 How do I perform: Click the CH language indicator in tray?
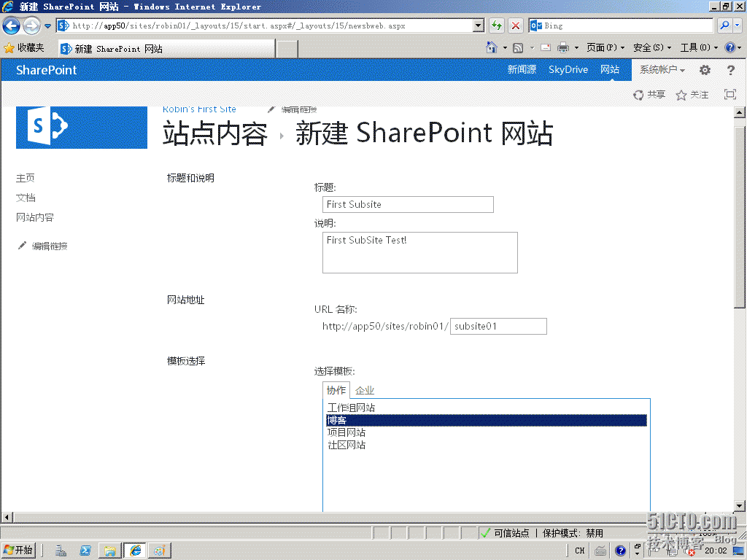tap(579, 551)
